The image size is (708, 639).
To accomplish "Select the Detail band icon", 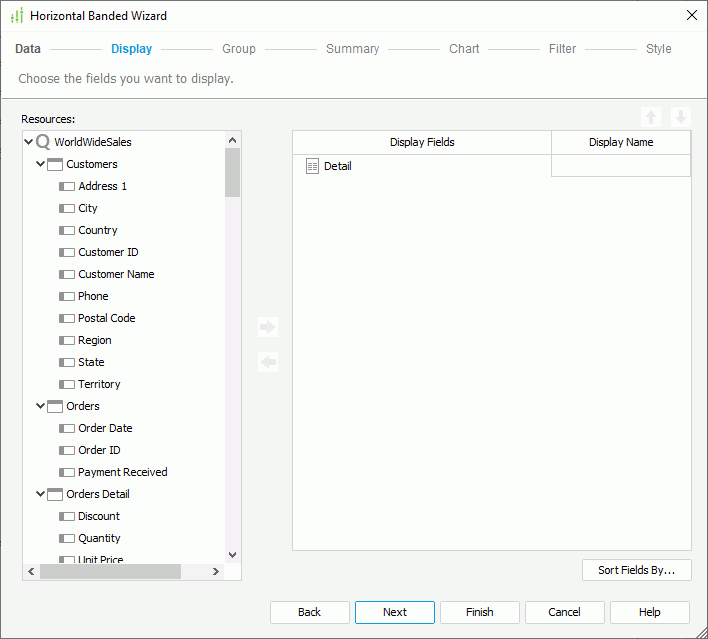I will 312,167.
